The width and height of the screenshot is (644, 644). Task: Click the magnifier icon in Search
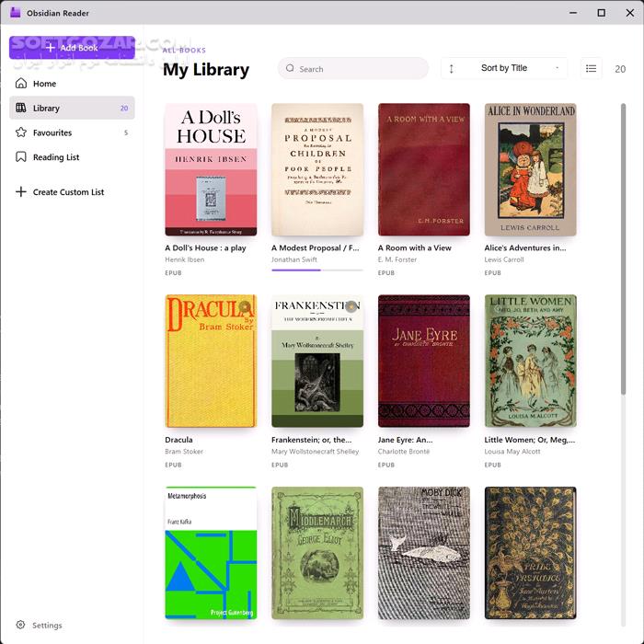click(290, 68)
